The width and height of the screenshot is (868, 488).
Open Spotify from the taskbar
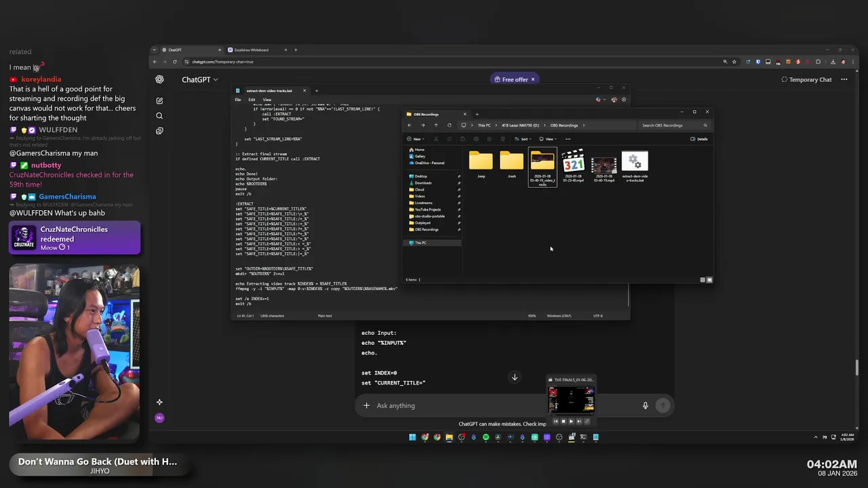tap(486, 437)
